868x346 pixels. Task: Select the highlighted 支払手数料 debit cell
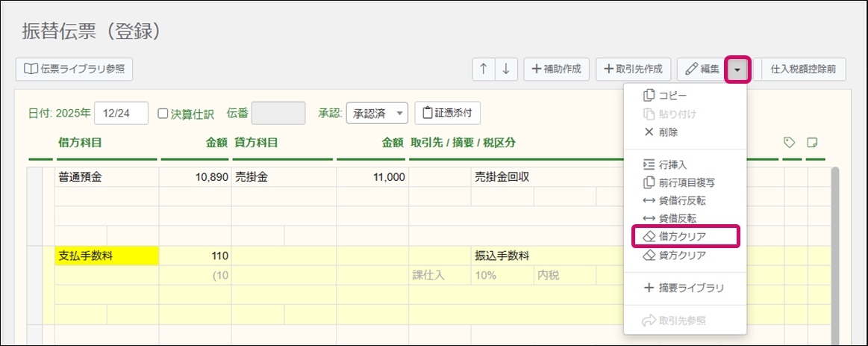click(x=107, y=256)
